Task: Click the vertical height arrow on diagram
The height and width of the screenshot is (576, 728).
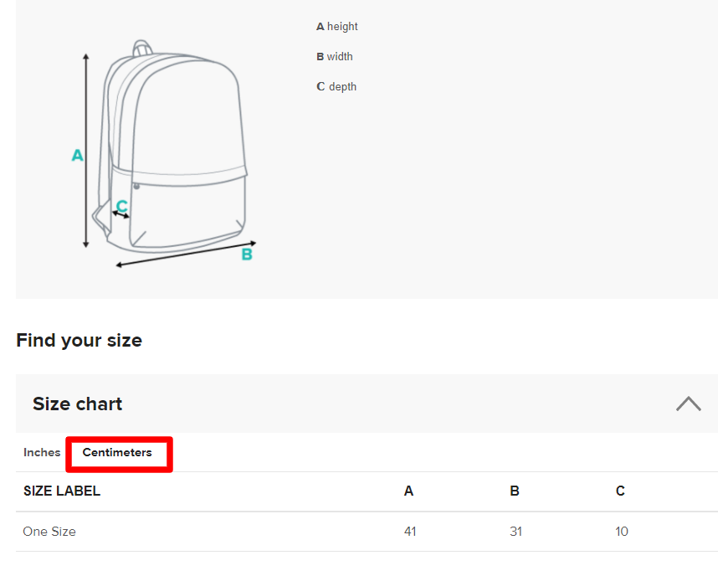Action: 86,151
